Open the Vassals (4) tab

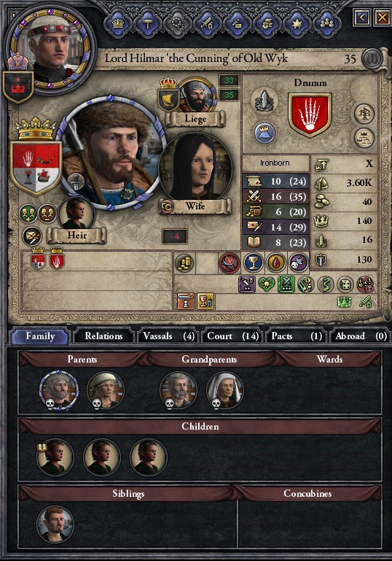pos(168,336)
